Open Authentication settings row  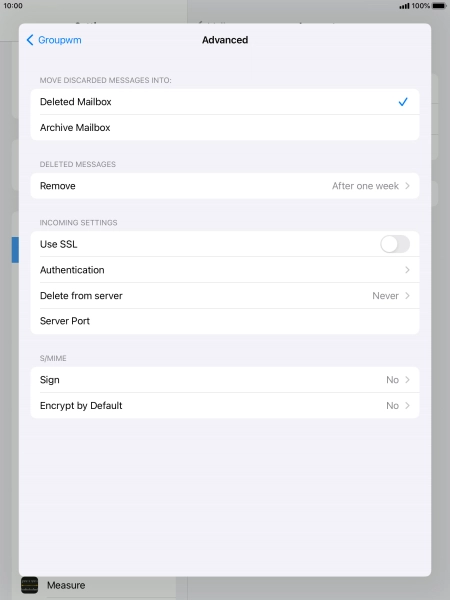225,270
